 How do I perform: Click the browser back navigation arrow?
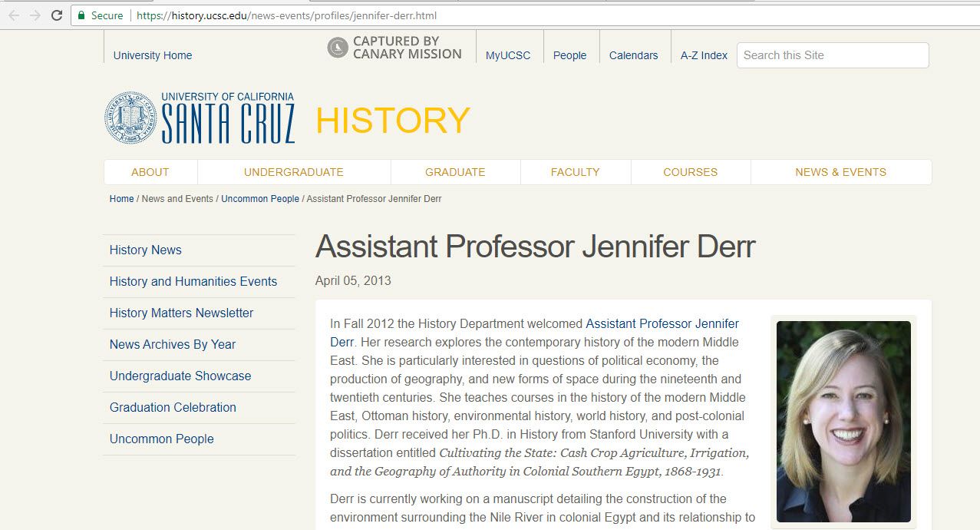14,14
